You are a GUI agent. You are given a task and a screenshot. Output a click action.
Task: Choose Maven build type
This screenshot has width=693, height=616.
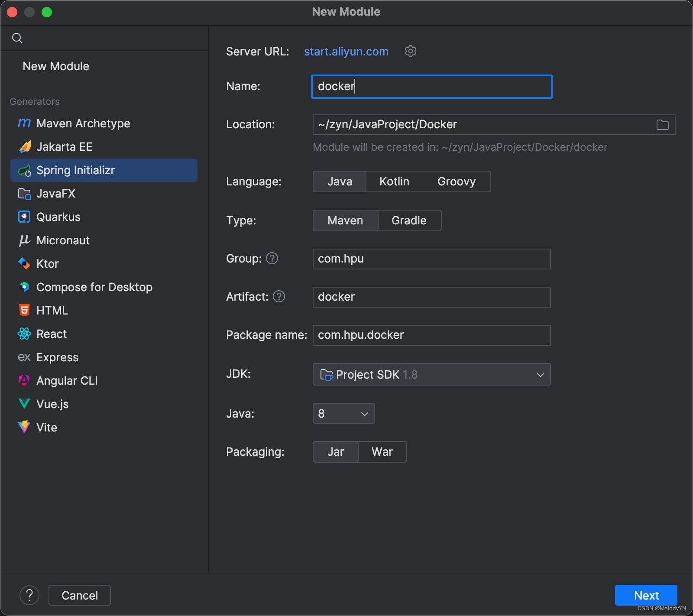pyautogui.click(x=345, y=220)
